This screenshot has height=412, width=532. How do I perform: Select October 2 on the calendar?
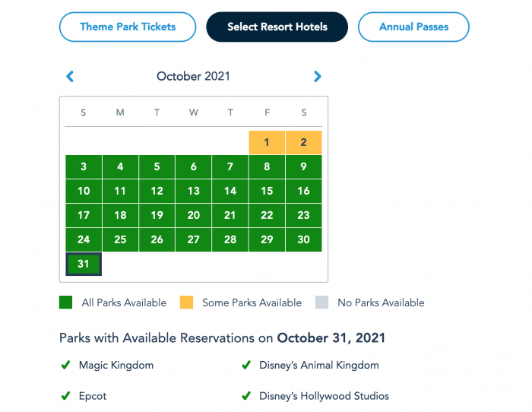[303, 142]
